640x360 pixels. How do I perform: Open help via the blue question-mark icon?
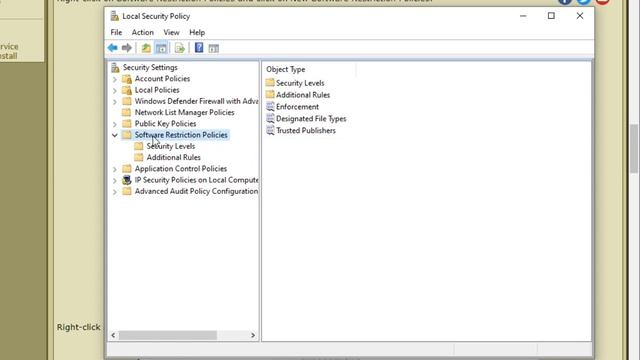pos(199,48)
